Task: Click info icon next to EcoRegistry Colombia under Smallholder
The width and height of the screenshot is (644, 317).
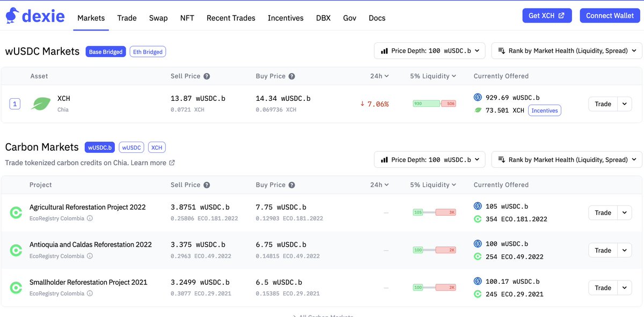Action: click(90, 293)
